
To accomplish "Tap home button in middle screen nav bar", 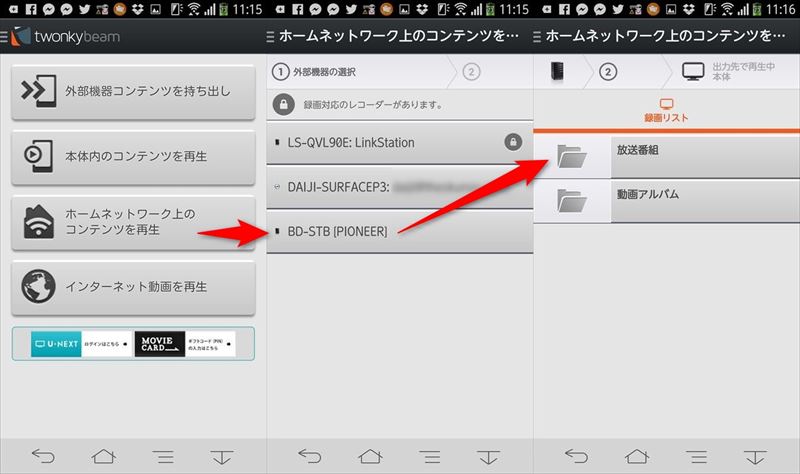I will pyautogui.click(x=370, y=456).
